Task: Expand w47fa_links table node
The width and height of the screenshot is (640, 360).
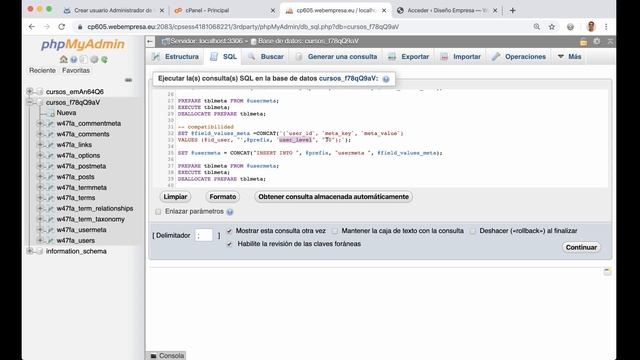Action: tap(40, 144)
